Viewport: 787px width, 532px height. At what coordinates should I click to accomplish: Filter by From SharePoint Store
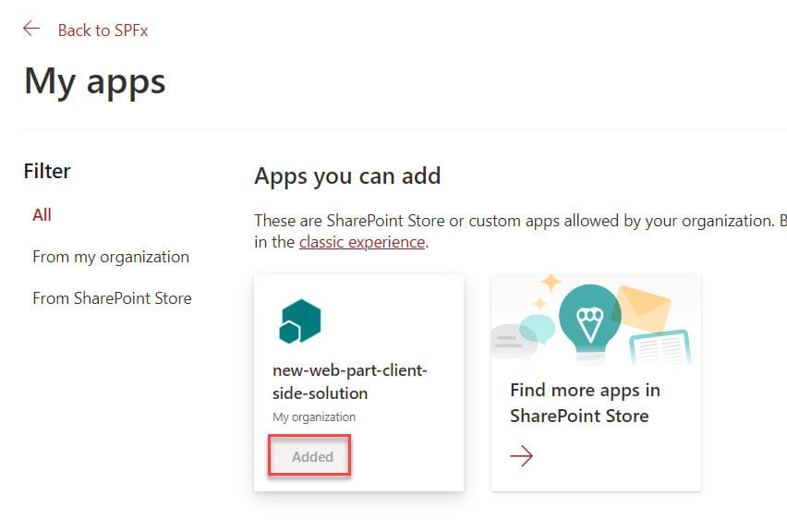[x=112, y=298]
